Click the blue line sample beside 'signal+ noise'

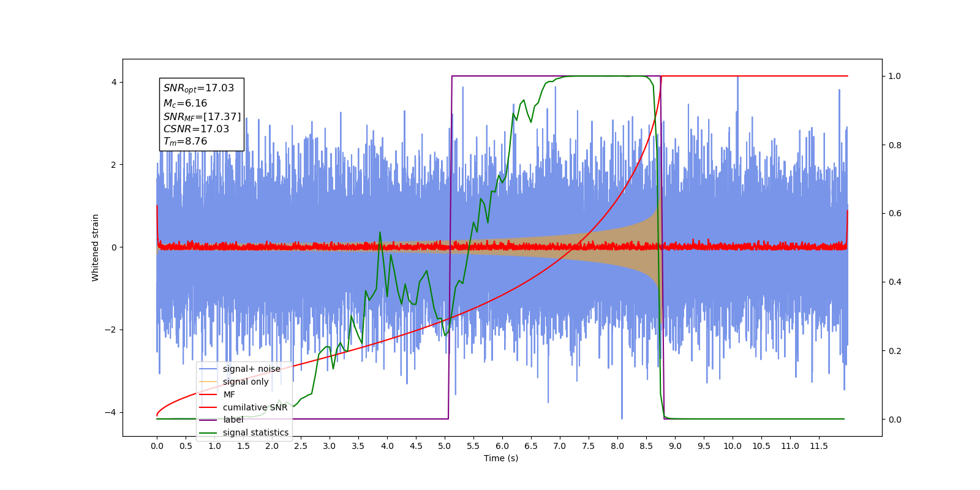point(208,369)
